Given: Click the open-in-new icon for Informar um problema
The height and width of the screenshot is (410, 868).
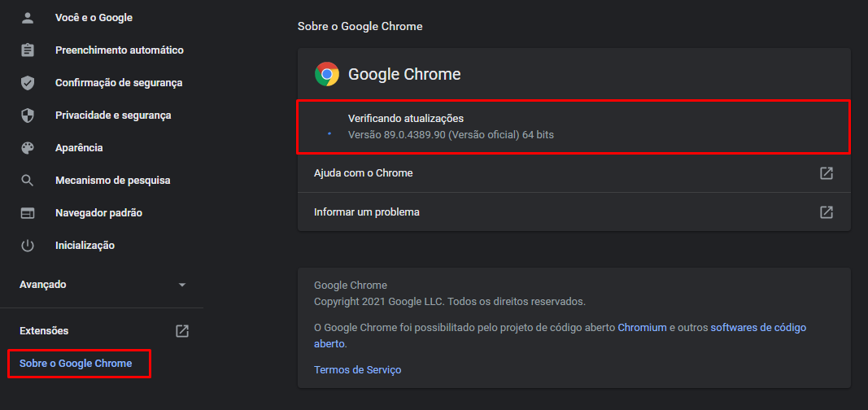Looking at the screenshot, I should coord(826,212).
